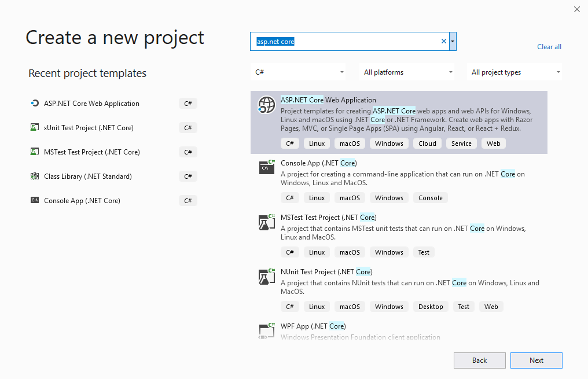Screen dimensions: 588x379
Task: Click the ASP.NET Core Web Application globe icon
Action: click(266, 105)
